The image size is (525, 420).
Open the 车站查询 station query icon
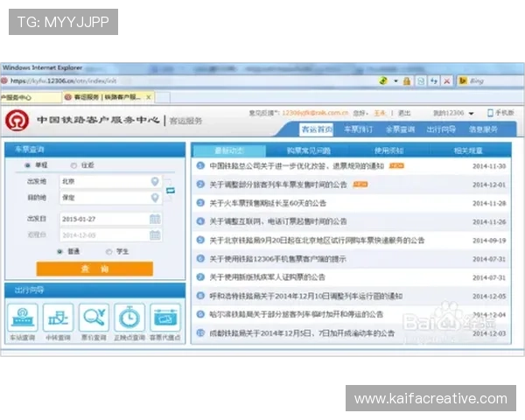click(x=23, y=317)
